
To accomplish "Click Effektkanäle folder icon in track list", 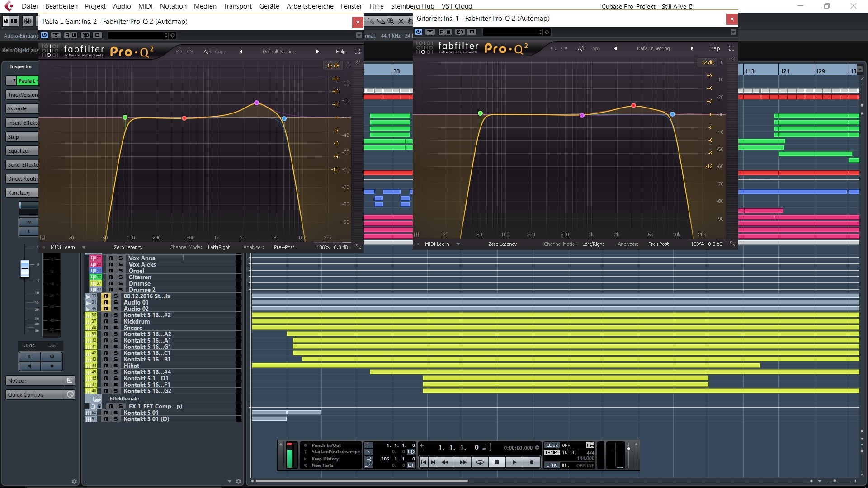I will (97, 399).
